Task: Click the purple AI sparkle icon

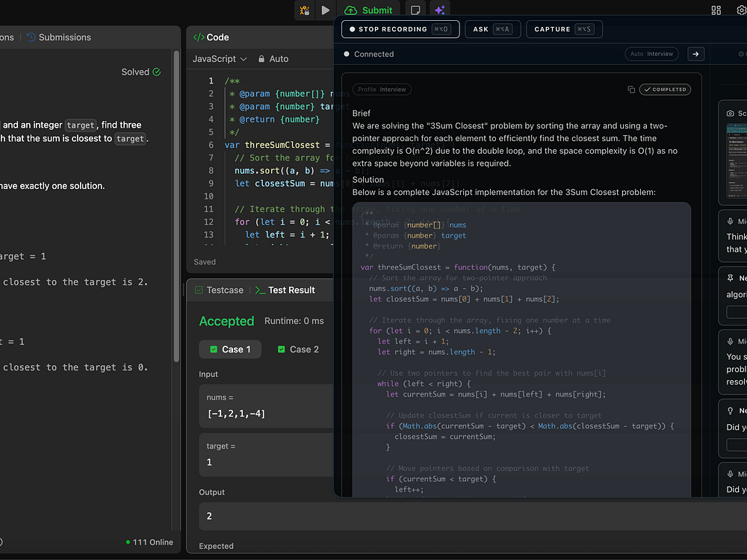Action: 440,10
